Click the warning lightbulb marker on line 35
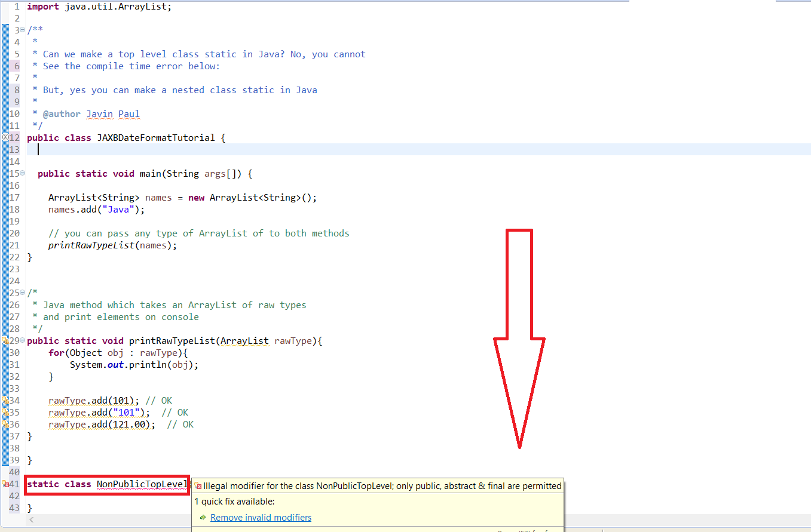Screen dimensions: 811x532 (x=5, y=412)
